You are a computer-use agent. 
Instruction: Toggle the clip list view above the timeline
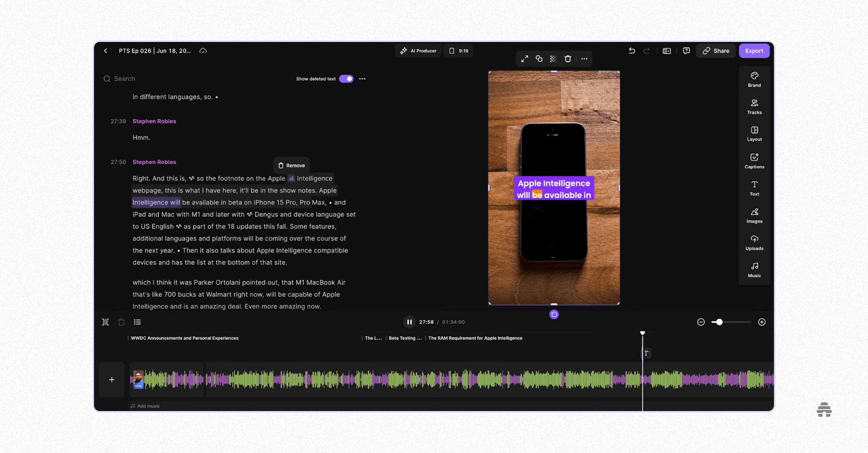point(137,322)
